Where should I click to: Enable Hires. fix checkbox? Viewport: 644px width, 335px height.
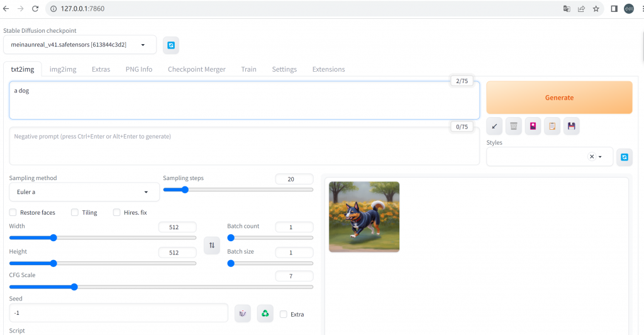[116, 212]
